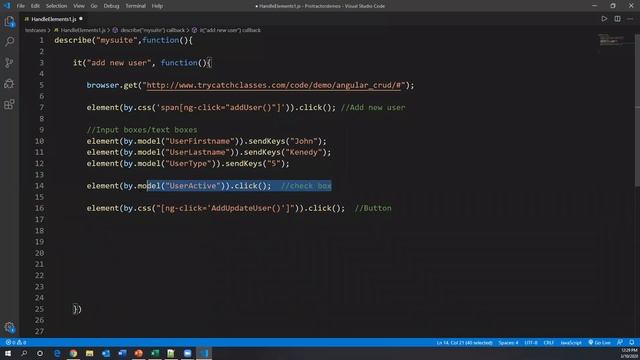Place cursor on "UserType" text in line 12
Viewport: 640px width, 360px height.
189,163
